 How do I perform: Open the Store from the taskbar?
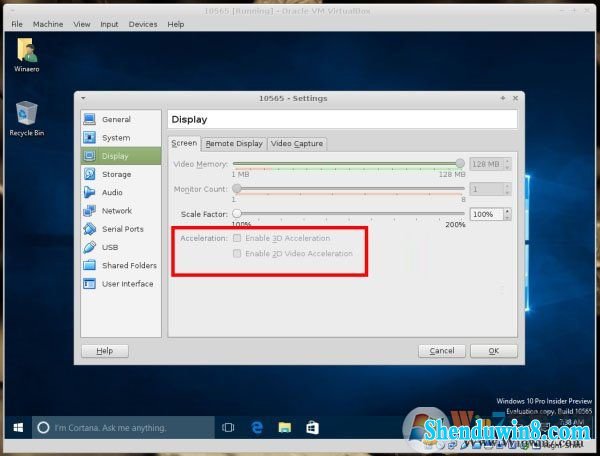[x=312, y=427]
